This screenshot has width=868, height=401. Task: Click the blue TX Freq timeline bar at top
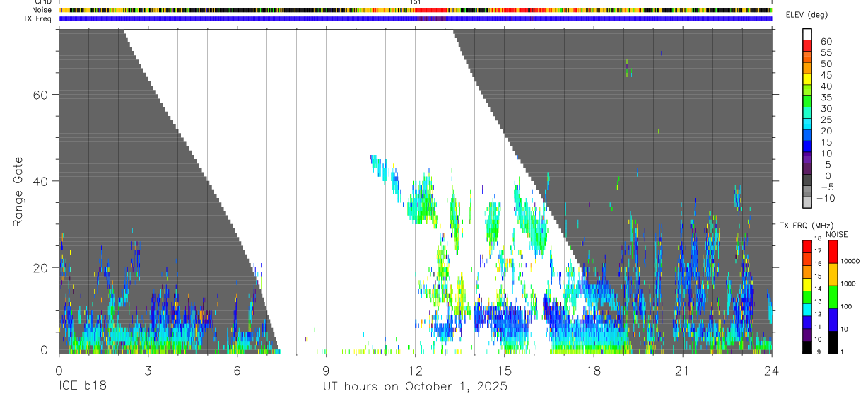coord(415,18)
